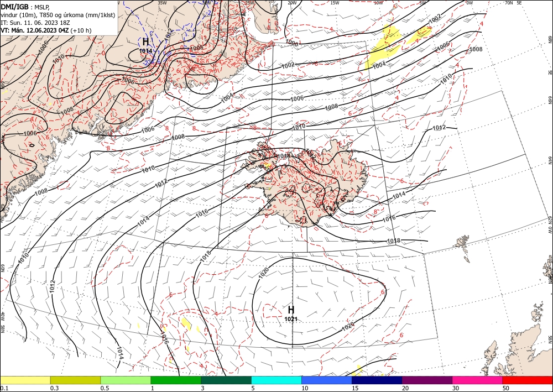553x392 pixels.
Task: Click the legend value '30'
Action: click(456, 389)
